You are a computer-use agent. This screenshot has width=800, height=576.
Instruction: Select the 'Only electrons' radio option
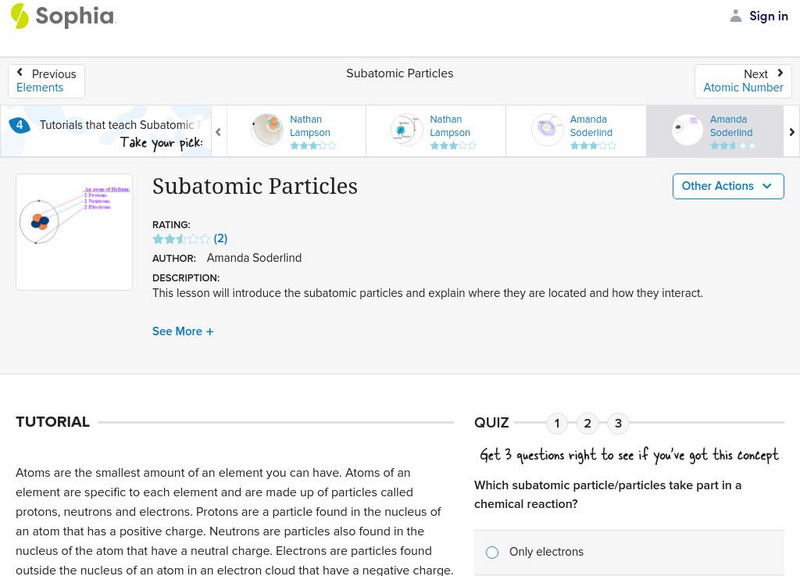click(x=492, y=552)
